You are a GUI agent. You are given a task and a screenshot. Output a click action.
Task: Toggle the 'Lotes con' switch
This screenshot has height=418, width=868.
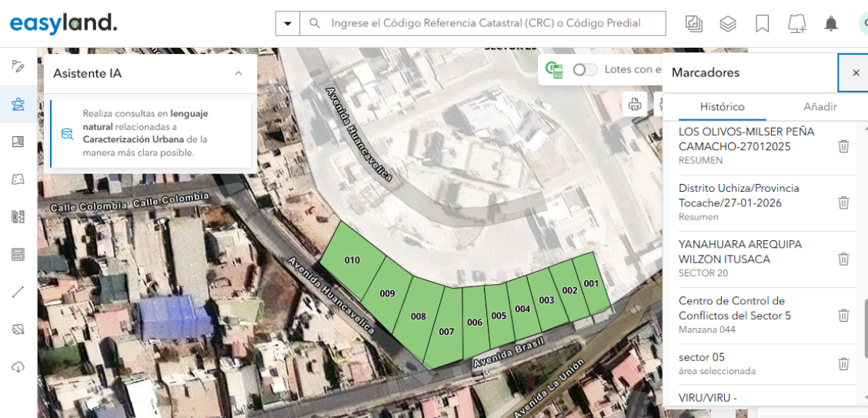585,69
